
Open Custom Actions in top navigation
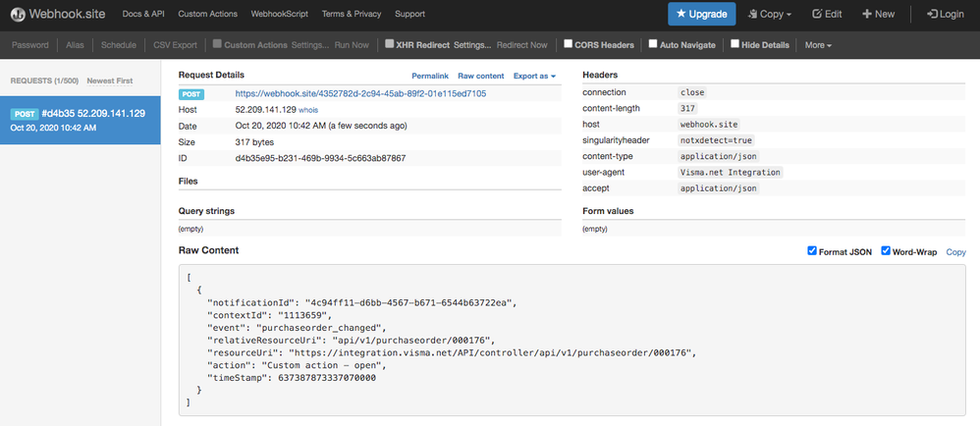tap(207, 14)
